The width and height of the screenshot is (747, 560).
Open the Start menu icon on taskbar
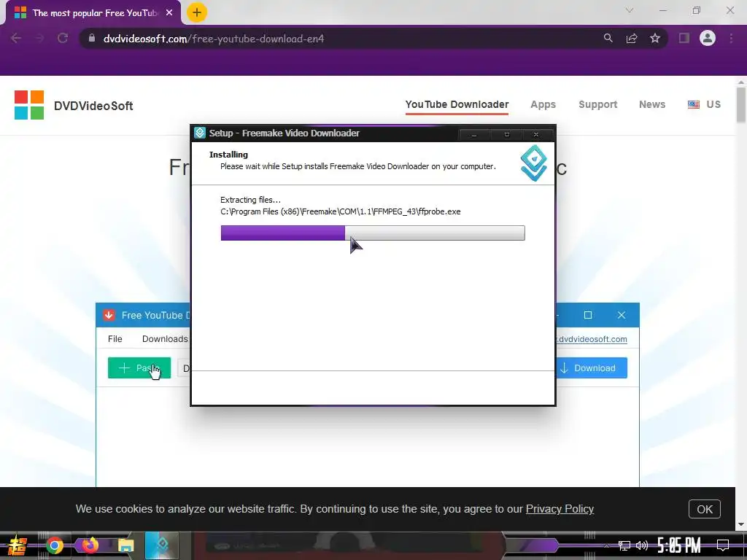tap(18, 545)
